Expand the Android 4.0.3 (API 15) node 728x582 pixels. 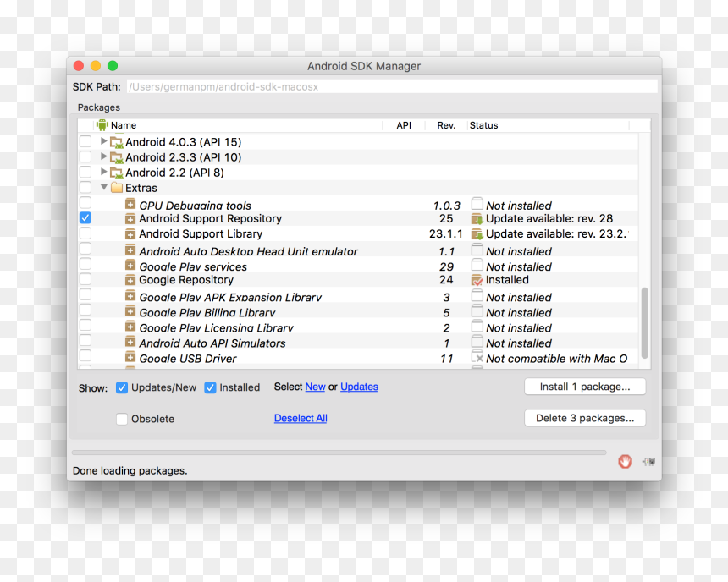point(104,141)
